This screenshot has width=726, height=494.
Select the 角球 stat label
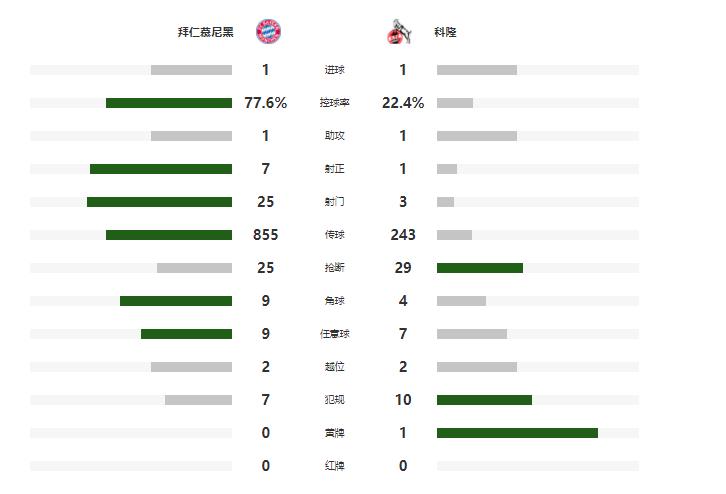point(335,301)
